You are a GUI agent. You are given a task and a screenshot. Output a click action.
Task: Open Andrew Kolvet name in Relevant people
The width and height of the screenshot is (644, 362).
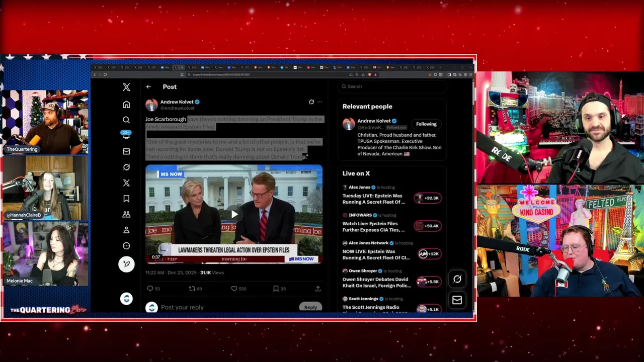374,121
